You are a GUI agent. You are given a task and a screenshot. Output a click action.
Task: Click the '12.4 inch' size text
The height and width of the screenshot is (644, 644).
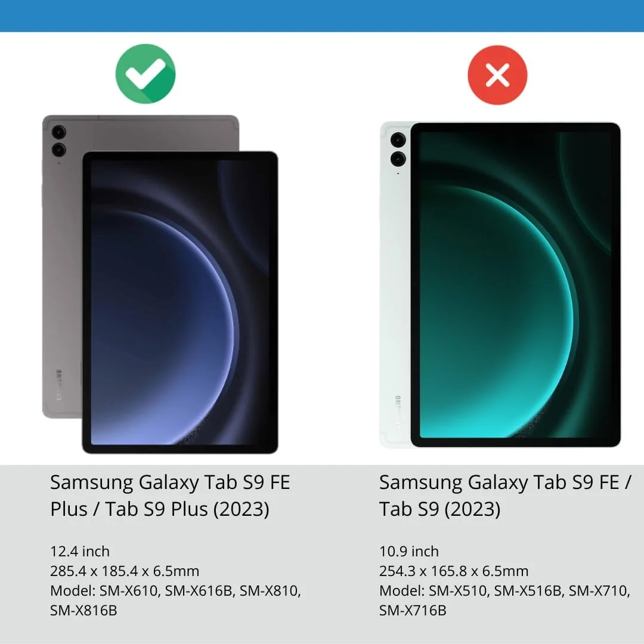(80, 551)
